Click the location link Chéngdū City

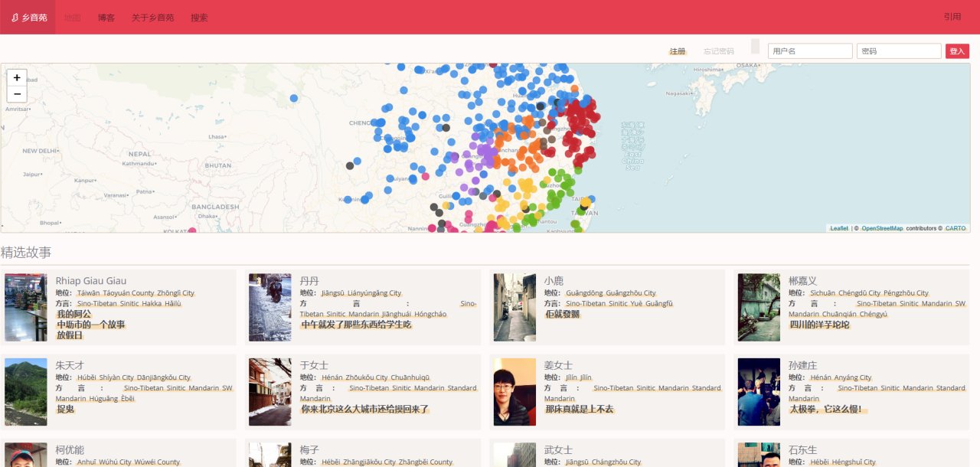click(x=860, y=293)
